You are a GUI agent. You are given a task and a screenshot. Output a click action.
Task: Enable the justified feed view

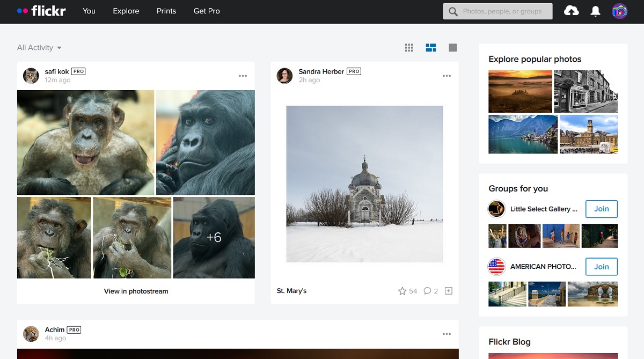click(x=430, y=47)
